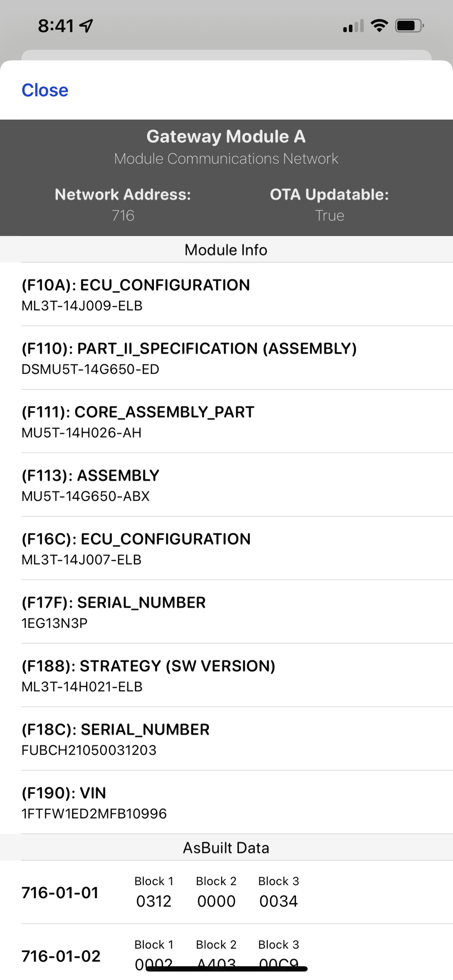Screen dimensions: 453x980
Task: Tap Block 2 value 0000
Action: coord(216,901)
